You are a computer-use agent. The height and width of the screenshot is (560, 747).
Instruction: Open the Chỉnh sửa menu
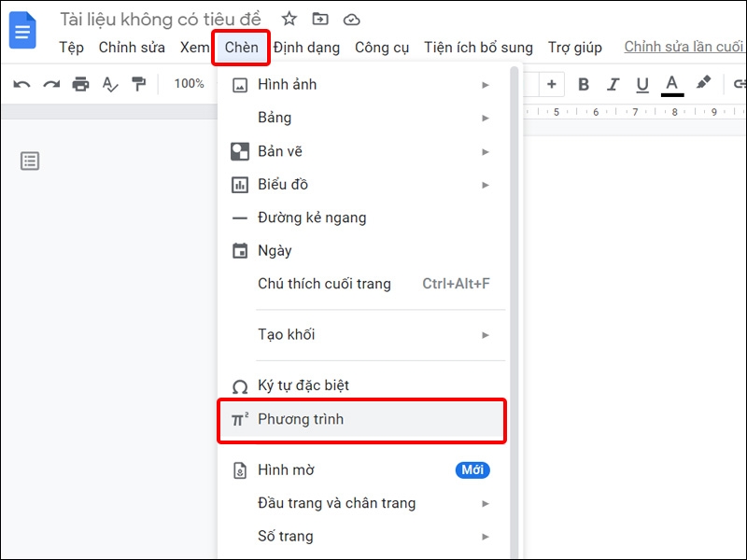coord(132,48)
